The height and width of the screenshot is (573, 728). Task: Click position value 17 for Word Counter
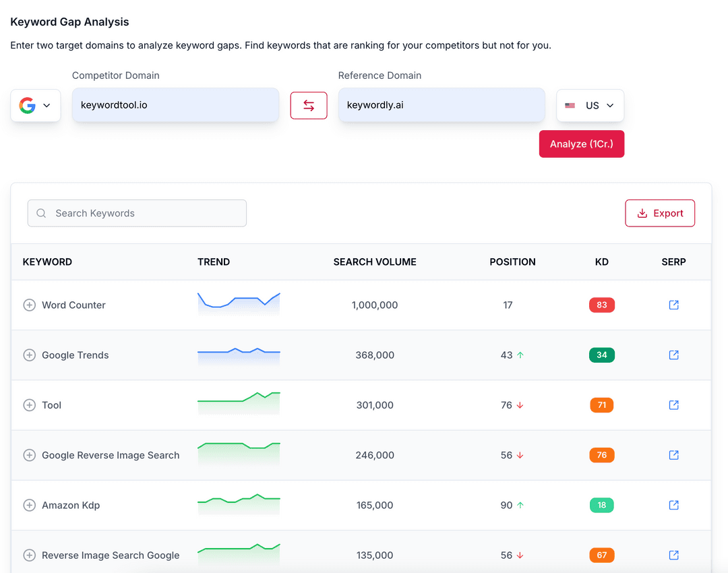pyautogui.click(x=508, y=305)
